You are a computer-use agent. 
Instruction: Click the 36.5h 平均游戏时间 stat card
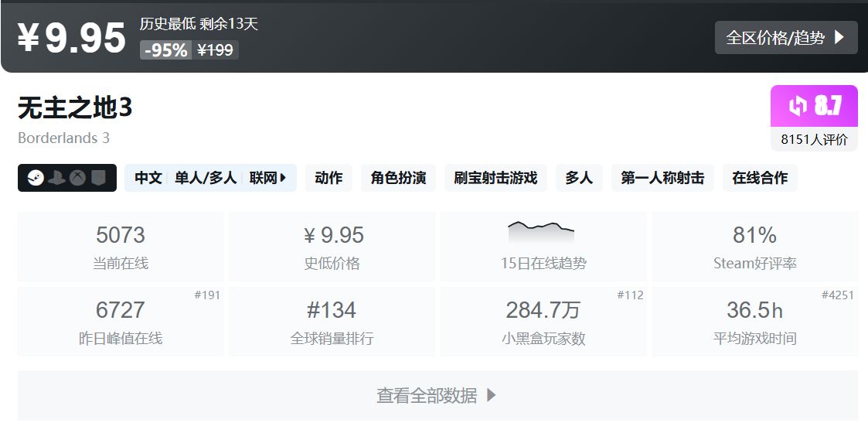click(x=755, y=321)
